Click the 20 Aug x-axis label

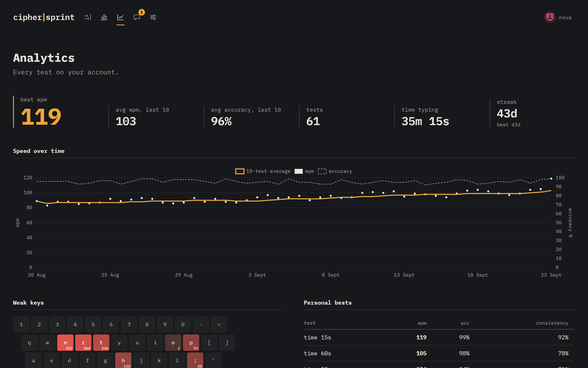point(37,275)
